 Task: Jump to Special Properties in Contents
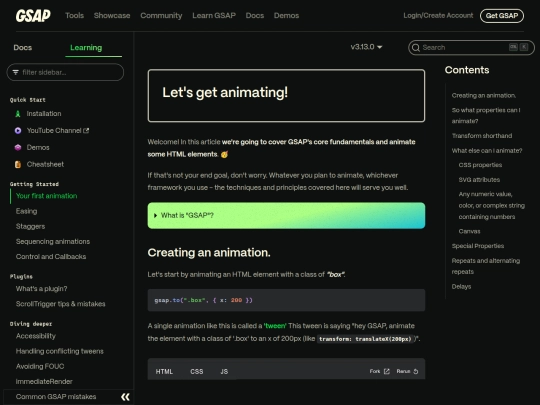click(x=478, y=246)
